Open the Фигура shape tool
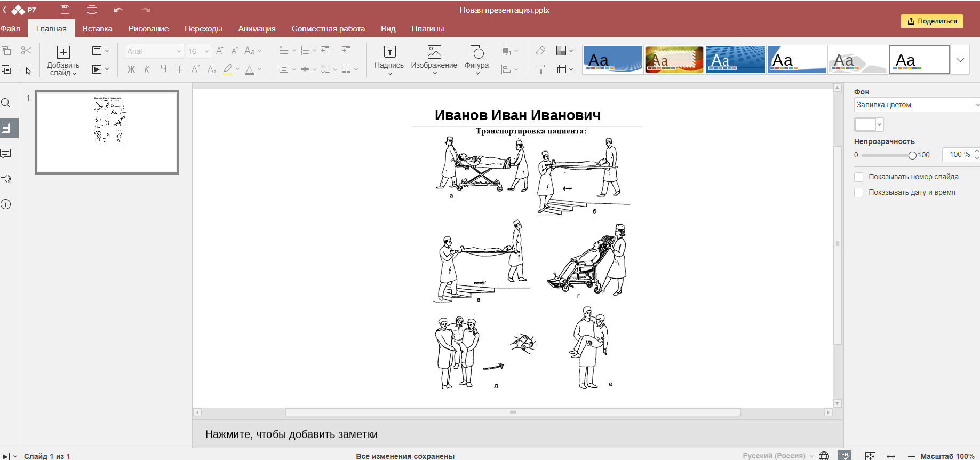 [x=476, y=57]
